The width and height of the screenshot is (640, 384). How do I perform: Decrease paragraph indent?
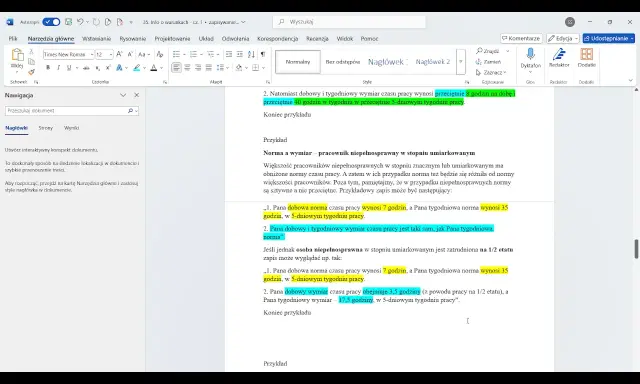tap(229, 54)
